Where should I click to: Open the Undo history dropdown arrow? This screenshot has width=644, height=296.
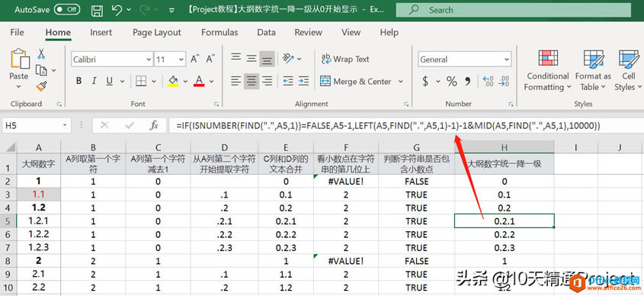tap(129, 10)
